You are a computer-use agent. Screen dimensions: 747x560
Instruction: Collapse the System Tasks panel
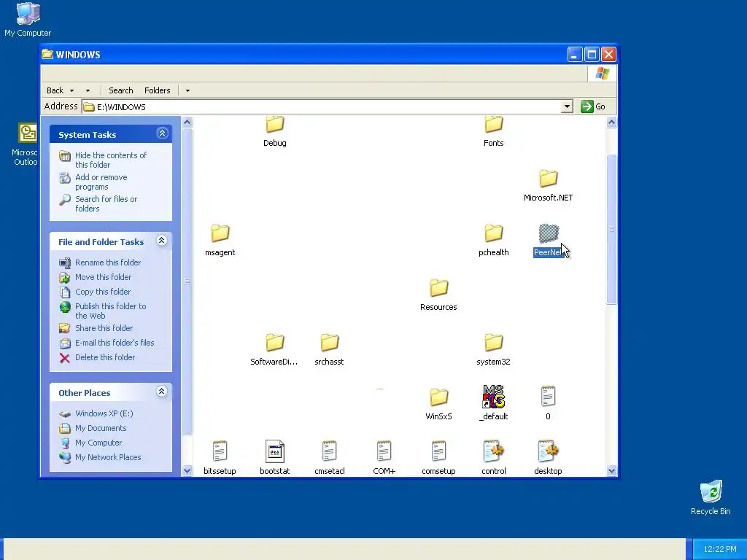162,133
